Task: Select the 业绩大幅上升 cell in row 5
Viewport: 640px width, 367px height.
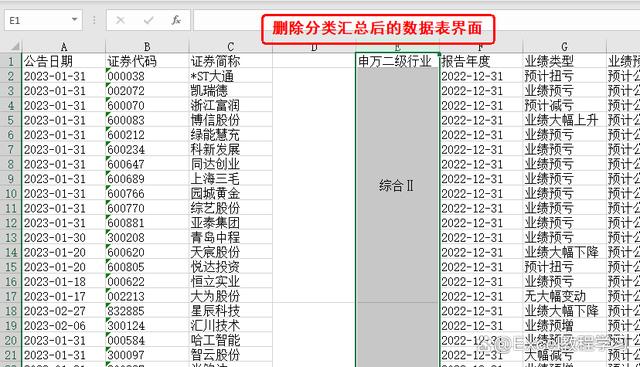Action: [x=564, y=120]
